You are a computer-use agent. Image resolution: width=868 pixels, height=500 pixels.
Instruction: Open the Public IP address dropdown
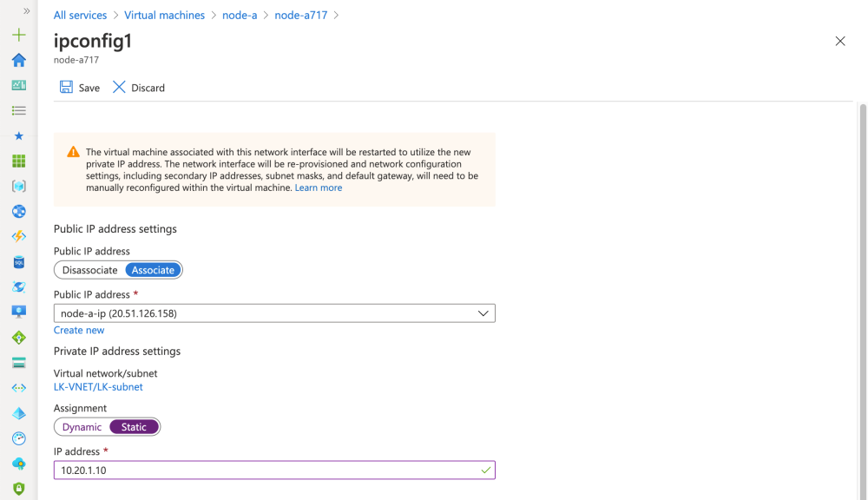[274, 313]
